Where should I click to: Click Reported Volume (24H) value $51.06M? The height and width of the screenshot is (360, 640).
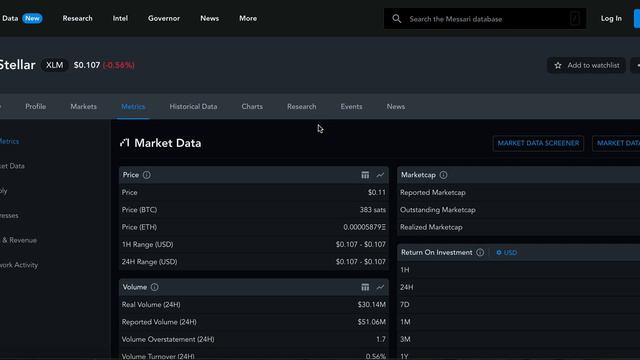[x=371, y=322]
